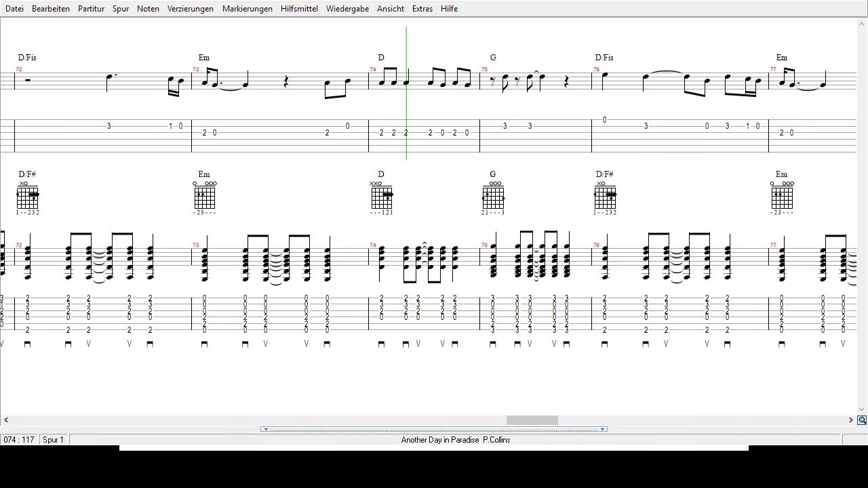Click measure number 73 in the chord staff
Screen dimensions: 868x488
196,245
